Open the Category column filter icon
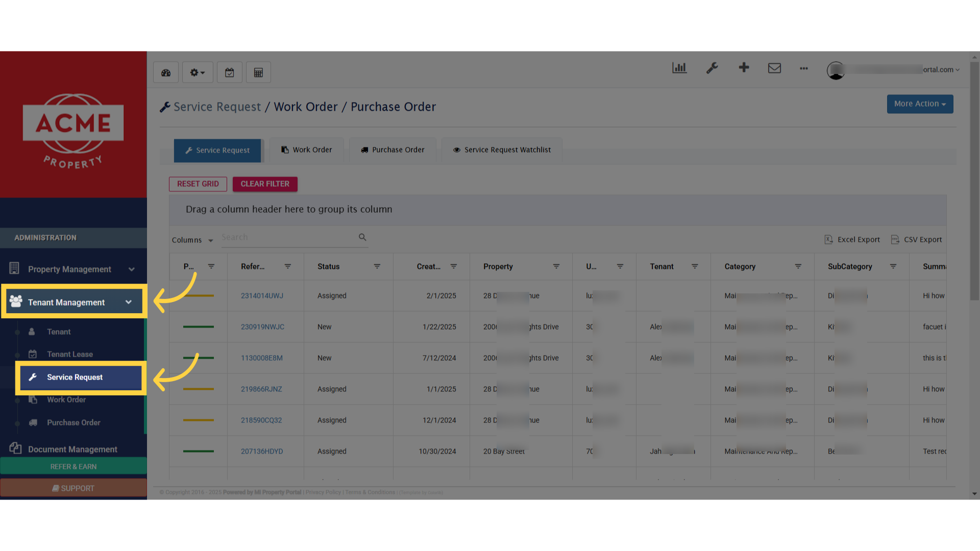Viewport: 980px width, 551px height. pos(798,266)
